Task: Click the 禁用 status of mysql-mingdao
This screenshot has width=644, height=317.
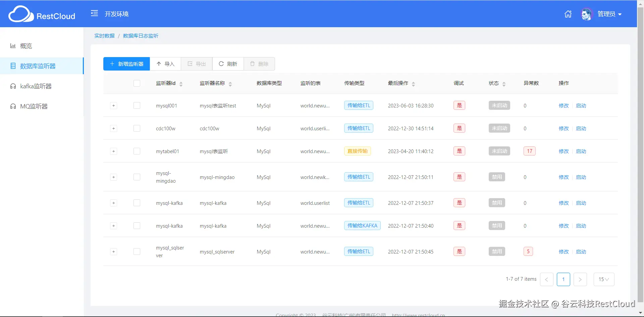Action: click(x=497, y=177)
